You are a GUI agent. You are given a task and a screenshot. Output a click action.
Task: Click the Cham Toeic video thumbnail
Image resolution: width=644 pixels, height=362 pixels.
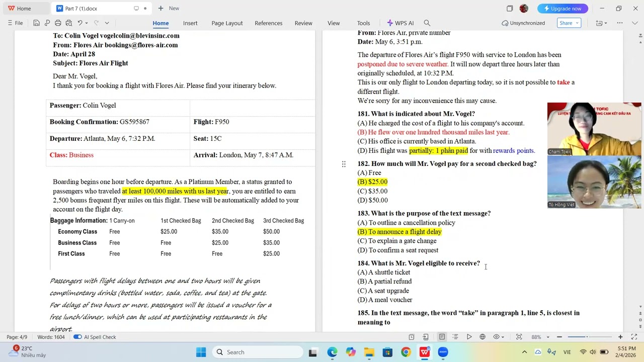point(594,129)
